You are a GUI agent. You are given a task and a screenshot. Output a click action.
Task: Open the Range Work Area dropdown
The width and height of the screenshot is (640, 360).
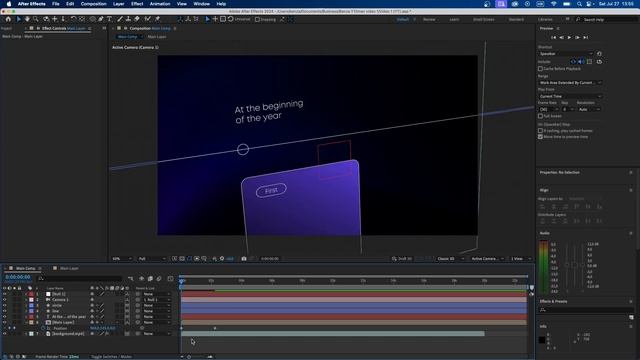[x=570, y=82]
